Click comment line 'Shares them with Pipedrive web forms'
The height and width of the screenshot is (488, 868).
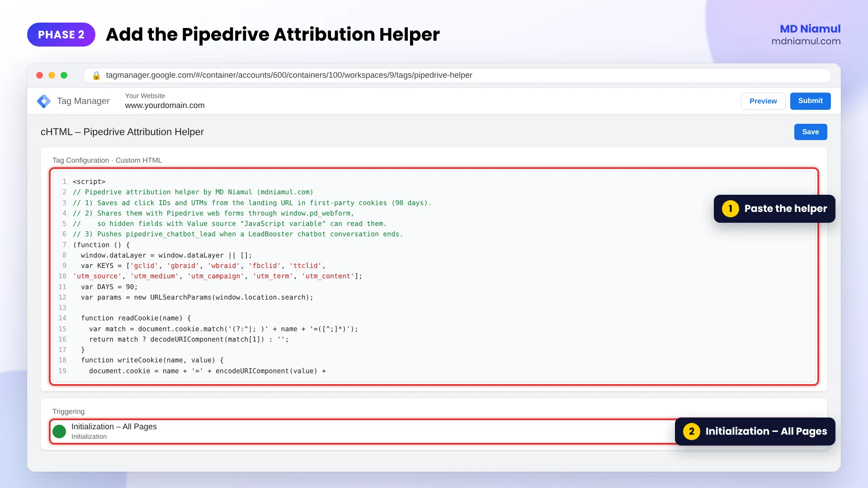coord(213,213)
